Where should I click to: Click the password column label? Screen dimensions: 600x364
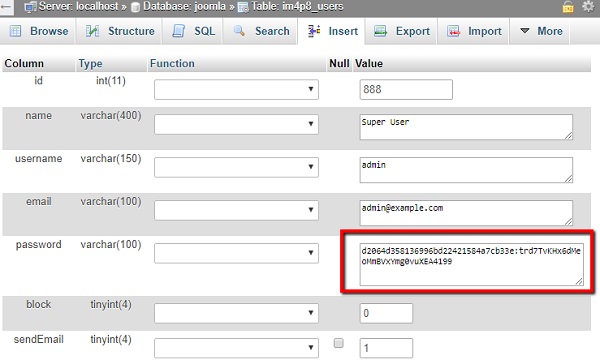click(x=38, y=245)
